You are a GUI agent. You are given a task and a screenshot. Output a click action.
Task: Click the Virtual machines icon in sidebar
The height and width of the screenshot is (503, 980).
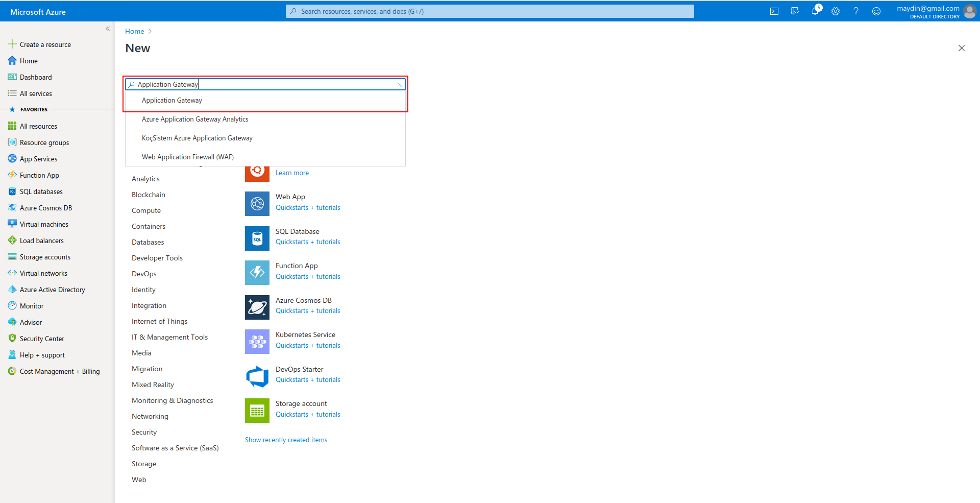click(12, 224)
